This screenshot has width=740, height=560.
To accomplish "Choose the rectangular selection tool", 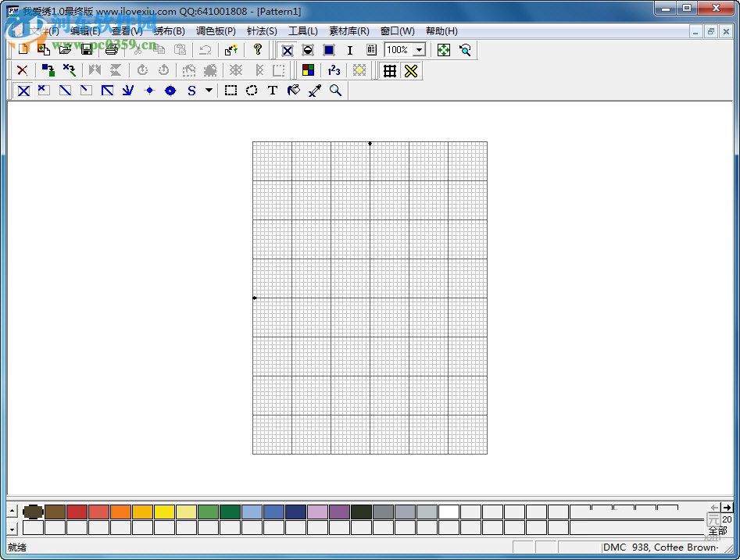I will pos(231,91).
